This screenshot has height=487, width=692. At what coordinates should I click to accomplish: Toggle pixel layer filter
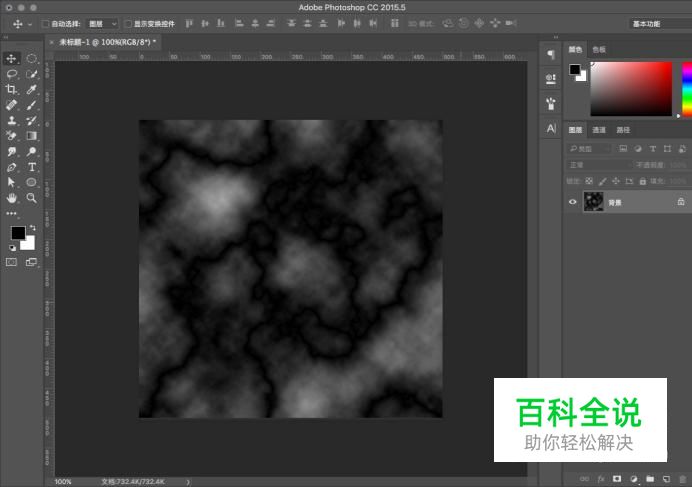coord(623,149)
